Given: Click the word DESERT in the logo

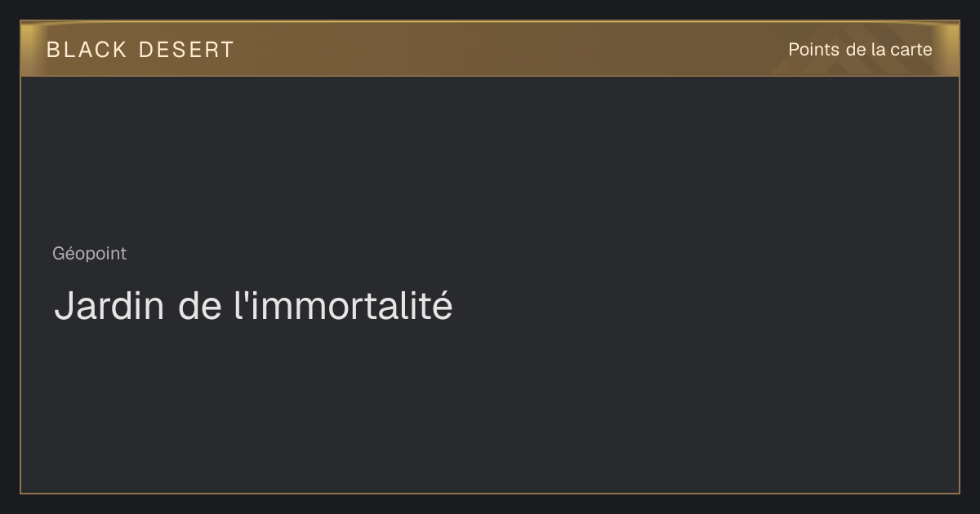Looking at the screenshot, I should tap(186, 50).
